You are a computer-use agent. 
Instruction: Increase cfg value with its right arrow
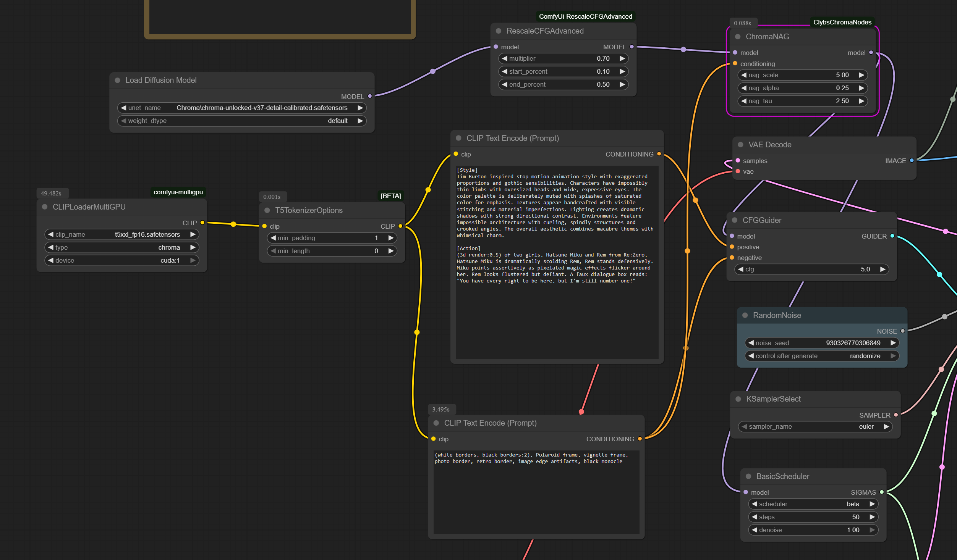883,269
